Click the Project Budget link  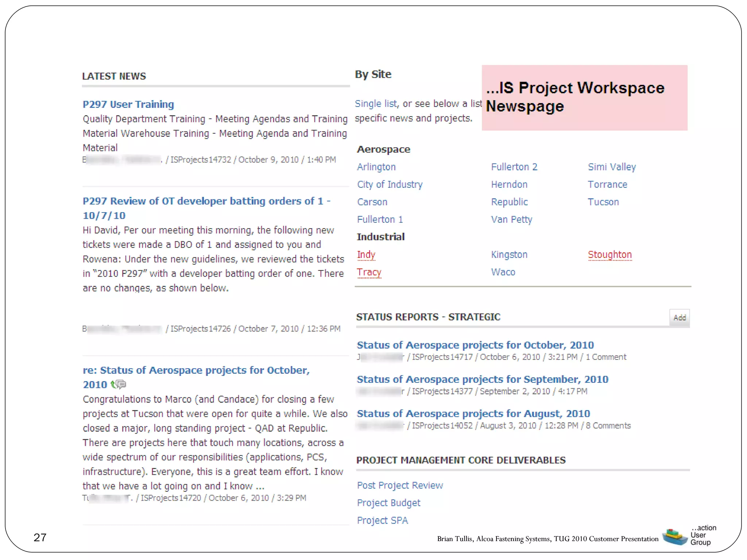(388, 503)
